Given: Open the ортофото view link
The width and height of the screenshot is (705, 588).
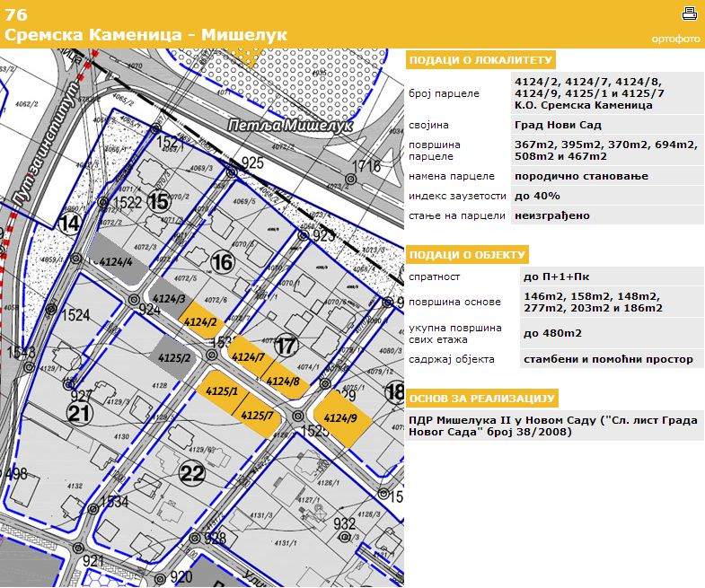Looking at the screenshot, I should [x=675, y=39].
